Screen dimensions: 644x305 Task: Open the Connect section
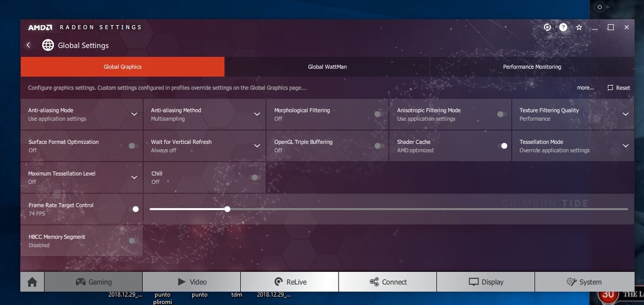[388, 282]
